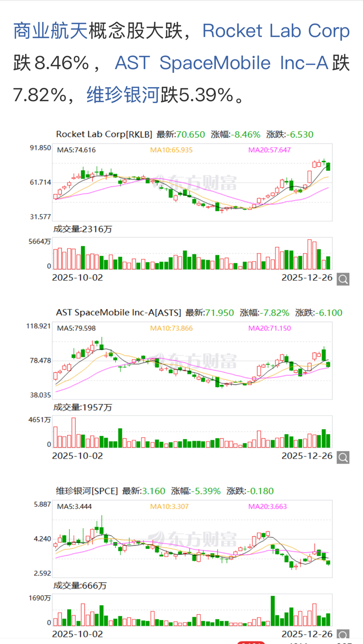
Task: Select RKLB price axis value 91.850
Action: click(x=40, y=148)
